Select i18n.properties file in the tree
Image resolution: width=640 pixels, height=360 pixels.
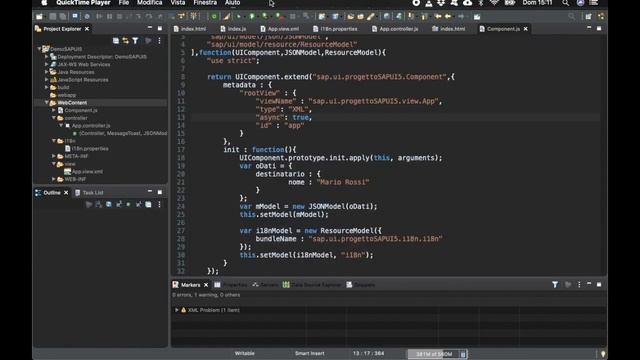click(x=90, y=149)
